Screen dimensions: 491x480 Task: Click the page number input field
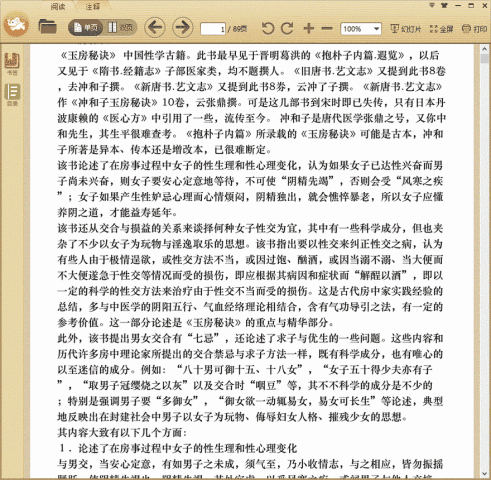(x=213, y=29)
